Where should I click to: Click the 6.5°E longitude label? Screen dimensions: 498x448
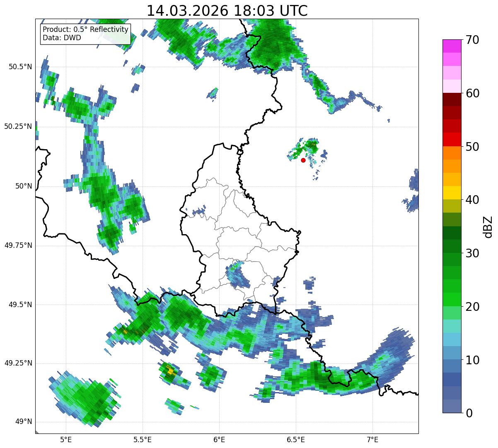(296, 440)
